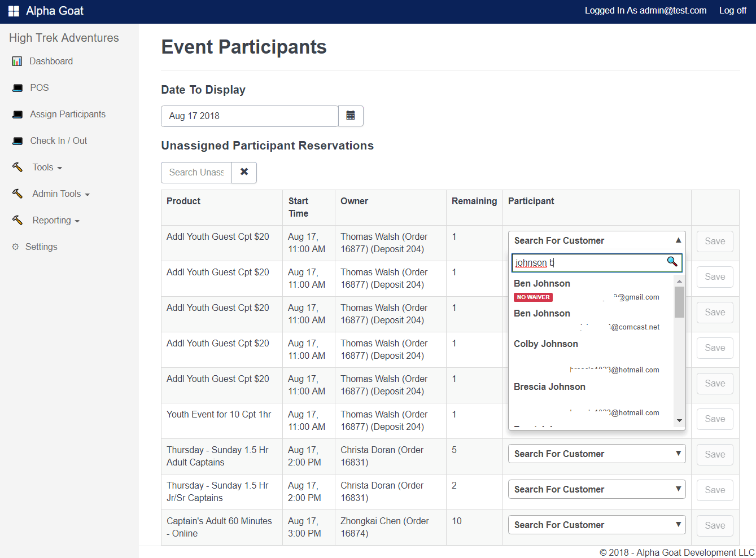The width and height of the screenshot is (756, 558).
Task: Go to Check In / Out
Action: [58, 141]
